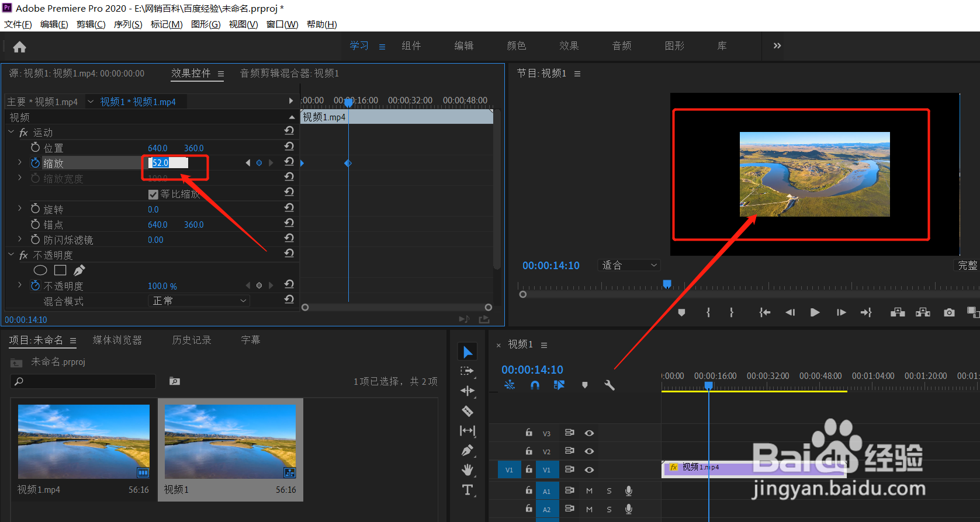This screenshot has height=522, width=980.
Task: Click the program monitor playhead marker
Action: (667, 284)
